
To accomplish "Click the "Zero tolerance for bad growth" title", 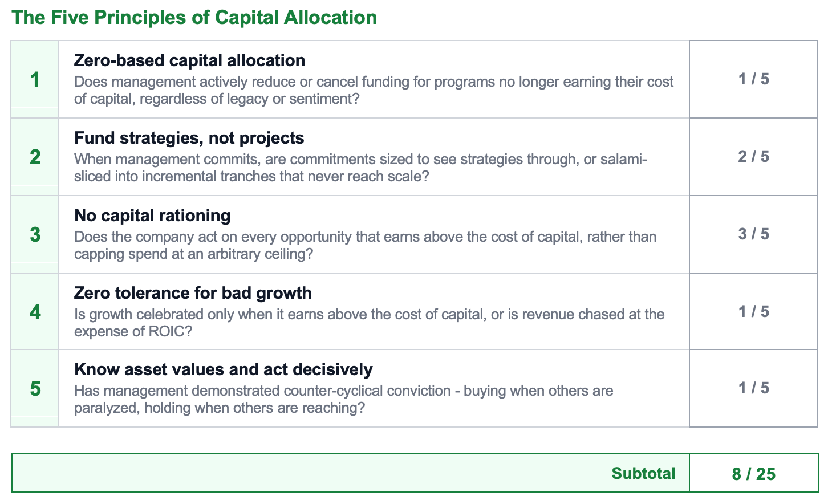I will point(193,293).
